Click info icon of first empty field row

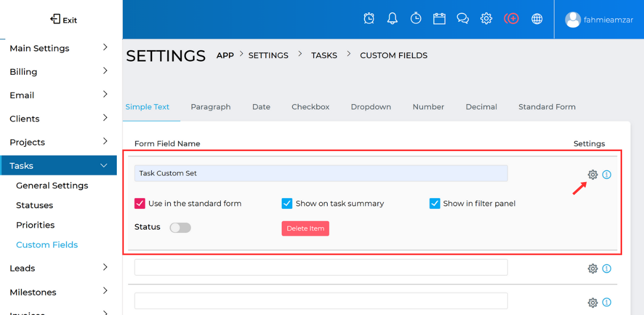[x=607, y=269]
